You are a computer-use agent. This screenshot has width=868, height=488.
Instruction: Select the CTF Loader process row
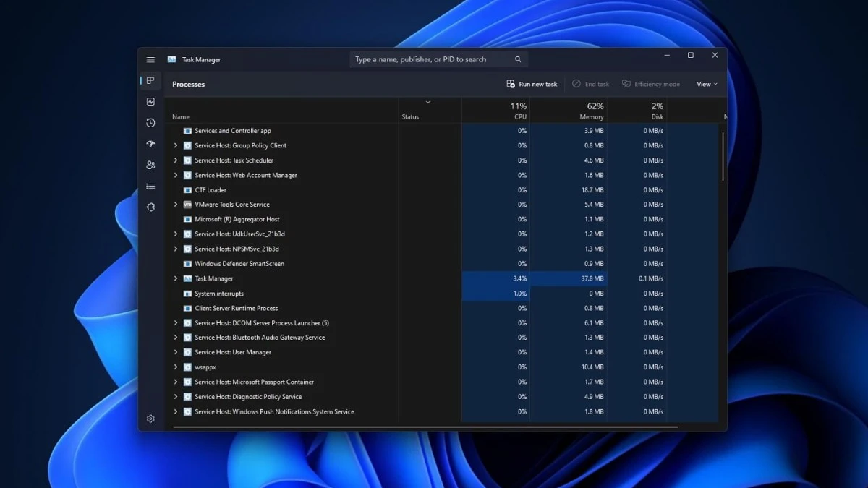click(210, 189)
